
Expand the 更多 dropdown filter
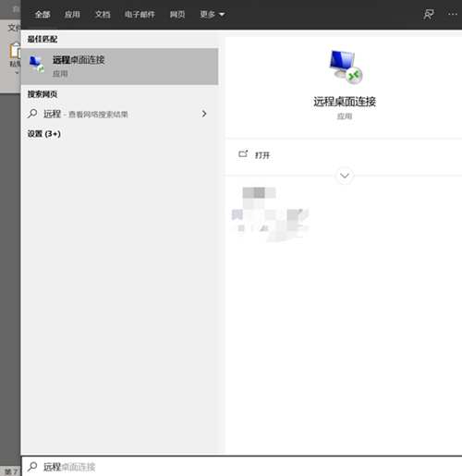pyautogui.click(x=213, y=14)
